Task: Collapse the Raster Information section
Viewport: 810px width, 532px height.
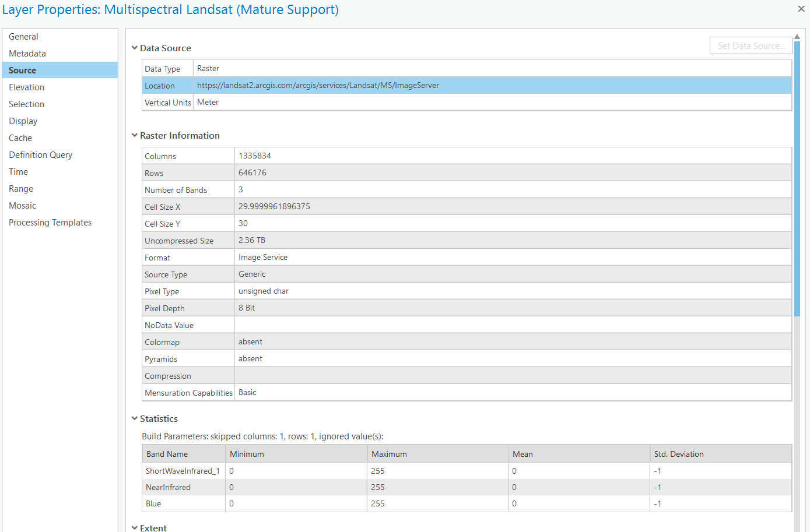Action: [135, 136]
